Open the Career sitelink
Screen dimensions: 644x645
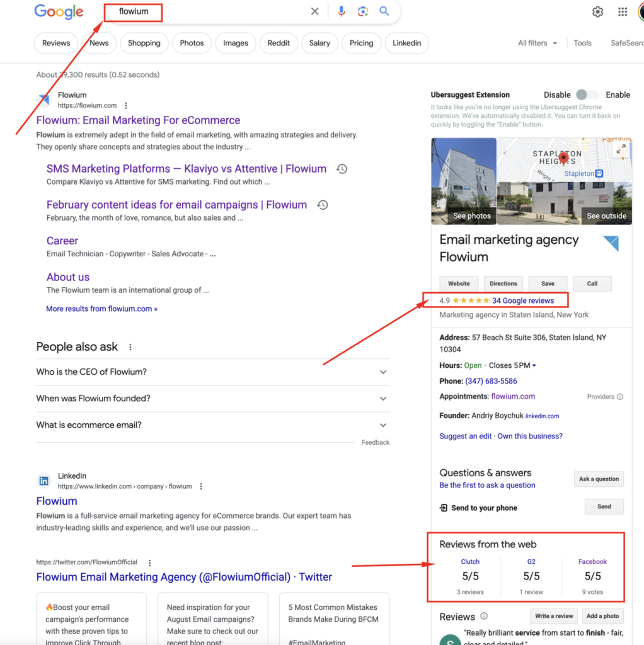pyautogui.click(x=62, y=241)
